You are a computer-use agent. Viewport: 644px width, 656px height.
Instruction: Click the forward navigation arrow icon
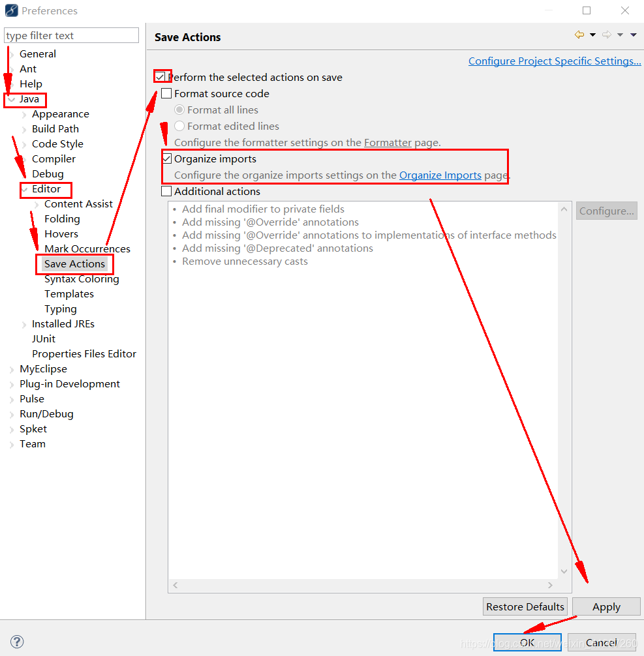pos(606,35)
